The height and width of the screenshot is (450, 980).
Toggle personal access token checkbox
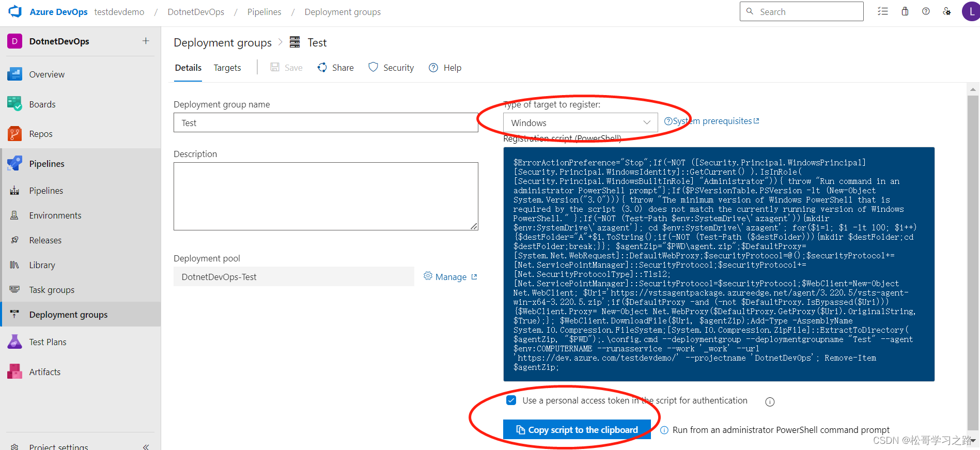pyautogui.click(x=511, y=400)
